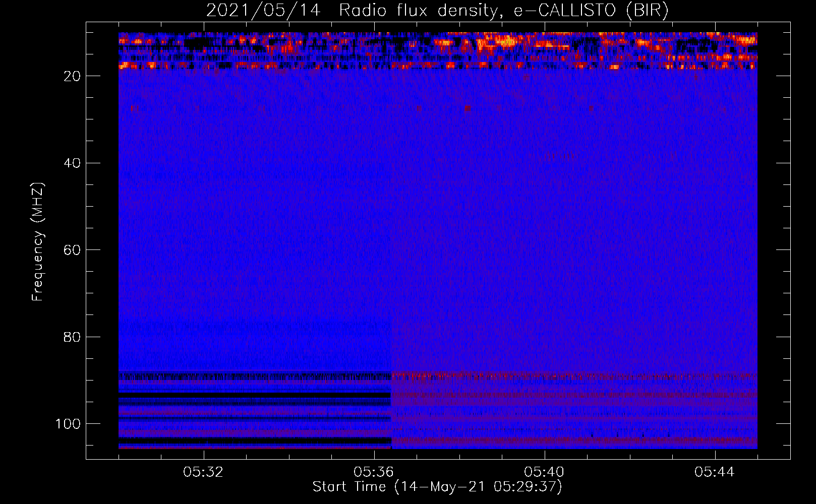The height and width of the screenshot is (504, 816).
Task: Click the 05:32 time tick label
Action: coord(203,472)
